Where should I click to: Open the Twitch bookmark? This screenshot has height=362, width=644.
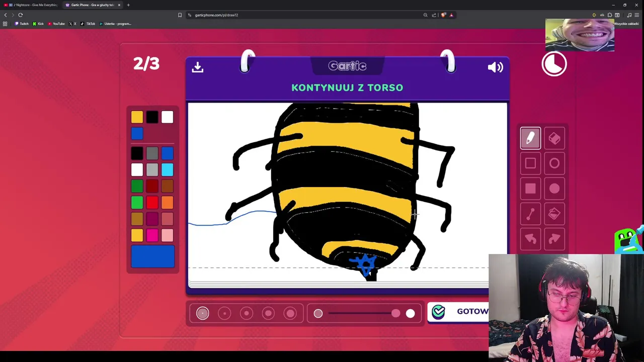(22, 24)
